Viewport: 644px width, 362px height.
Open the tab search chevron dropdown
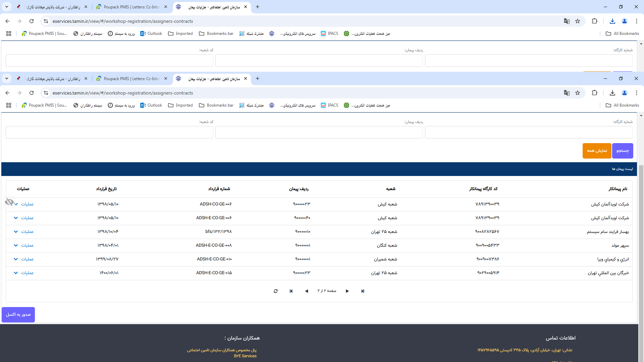pyautogui.click(x=7, y=78)
